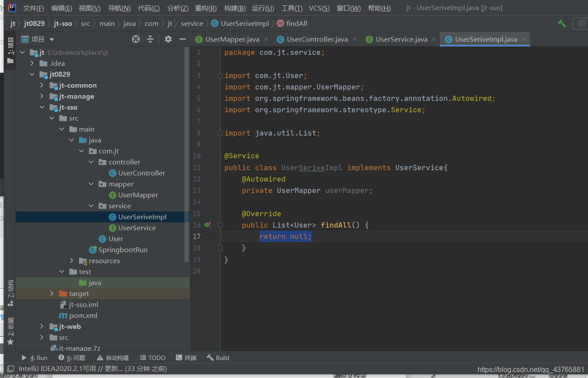Select SpringbootRun class in project tree
The image size is (588, 378).
point(123,250)
